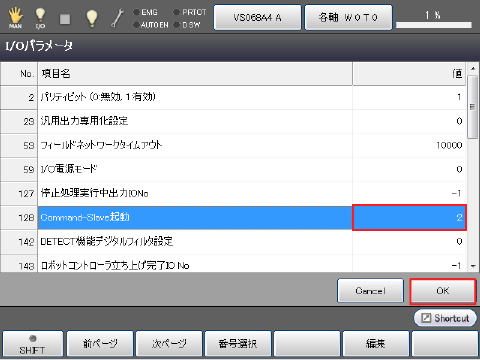The width and height of the screenshot is (480, 360).
Task: Open the Shortcut button
Action: coord(445,318)
